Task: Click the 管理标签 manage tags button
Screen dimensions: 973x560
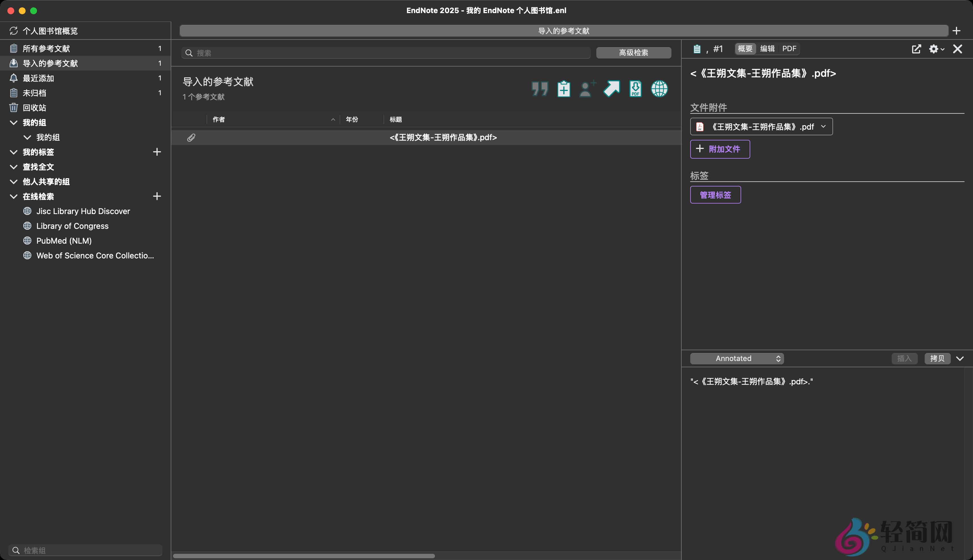Action: [x=715, y=195]
